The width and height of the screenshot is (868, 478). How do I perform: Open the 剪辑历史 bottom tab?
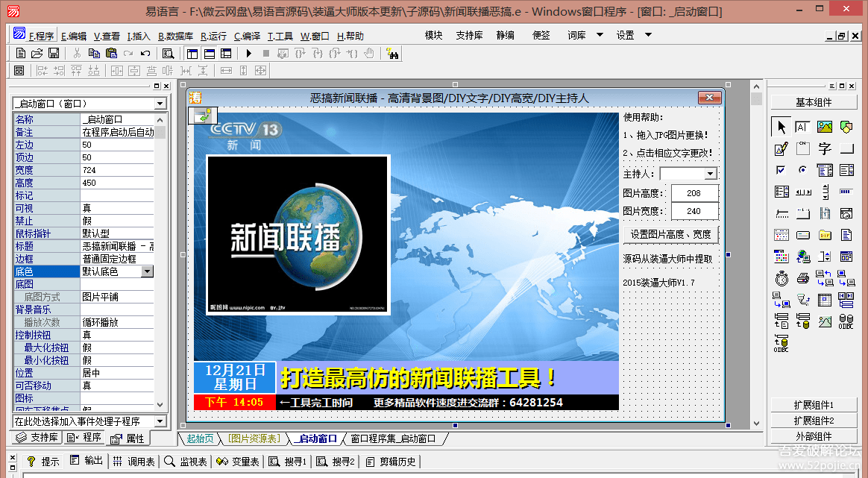click(x=391, y=462)
